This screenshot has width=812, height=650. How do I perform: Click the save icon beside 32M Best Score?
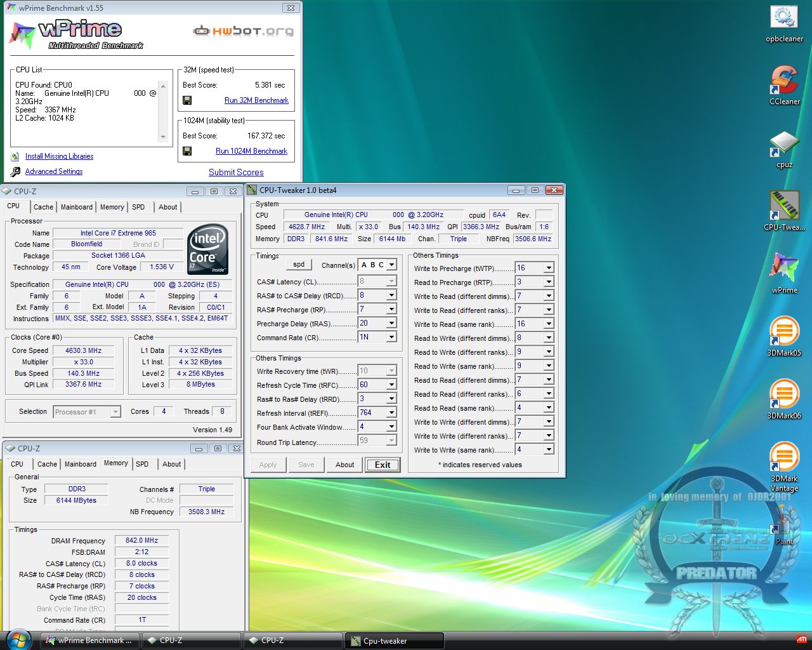click(x=187, y=100)
